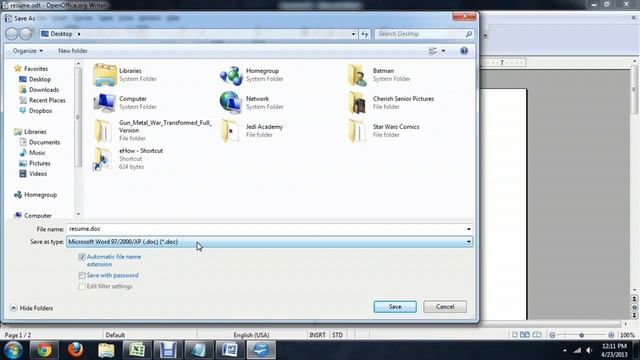Click the Save button
Viewport: 640px width, 360px height.
pos(395,307)
